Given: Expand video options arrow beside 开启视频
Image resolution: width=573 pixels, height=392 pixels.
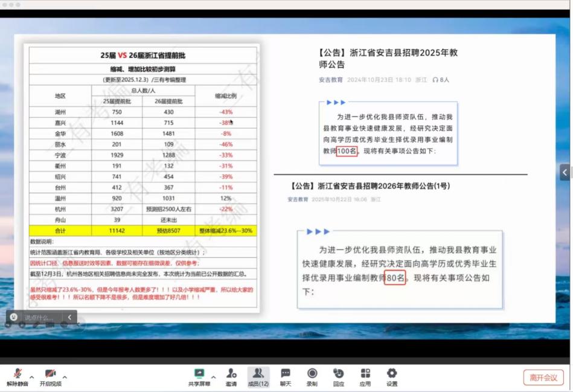Looking at the screenshot, I should coord(65,377).
